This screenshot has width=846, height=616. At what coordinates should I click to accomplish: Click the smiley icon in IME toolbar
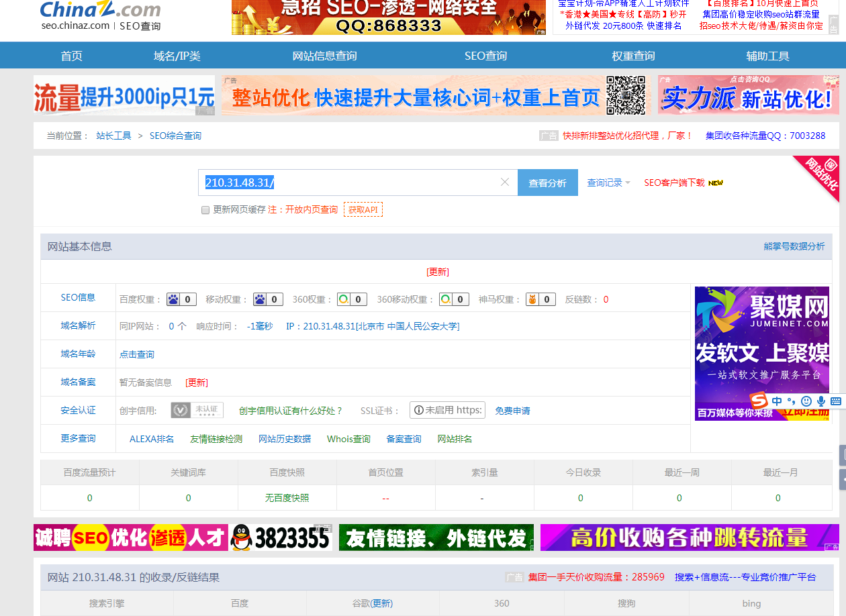point(806,401)
